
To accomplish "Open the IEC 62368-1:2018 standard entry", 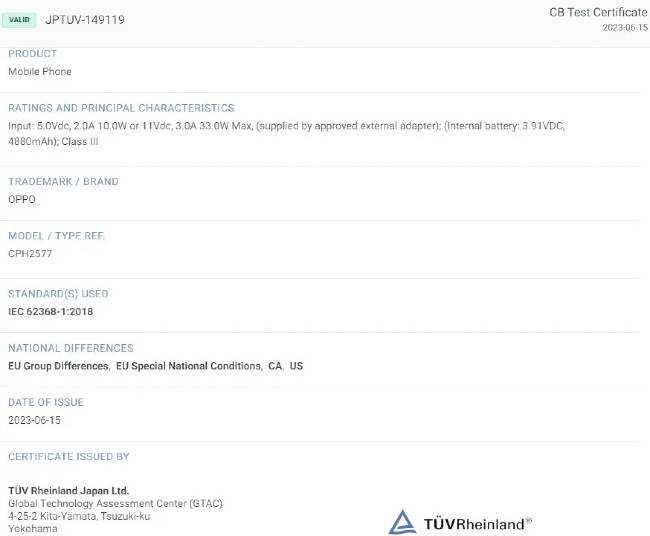I will click(51, 311).
